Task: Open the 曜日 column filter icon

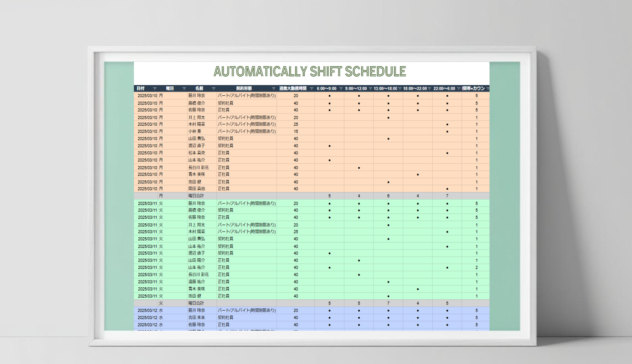Action: (184, 89)
